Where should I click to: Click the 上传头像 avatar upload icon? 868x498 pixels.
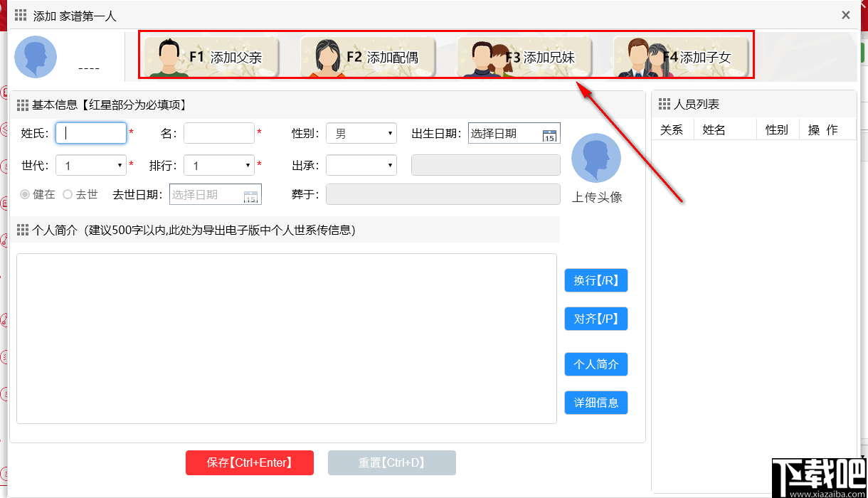coord(596,158)
